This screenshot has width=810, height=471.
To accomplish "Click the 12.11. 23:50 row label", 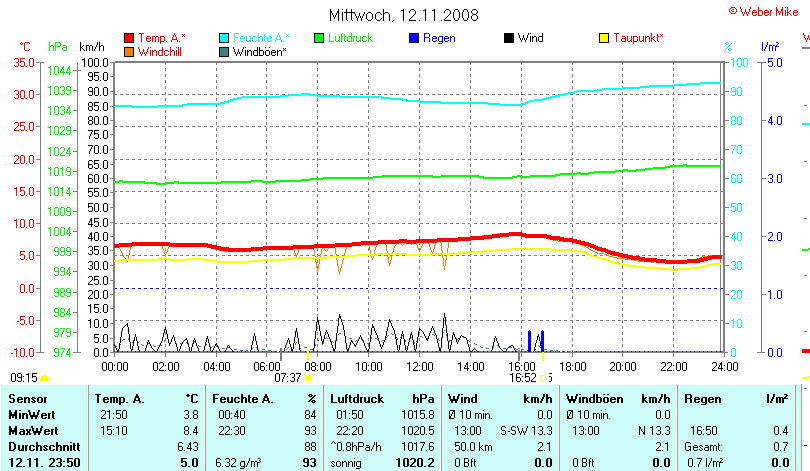I will pos(44,463).
